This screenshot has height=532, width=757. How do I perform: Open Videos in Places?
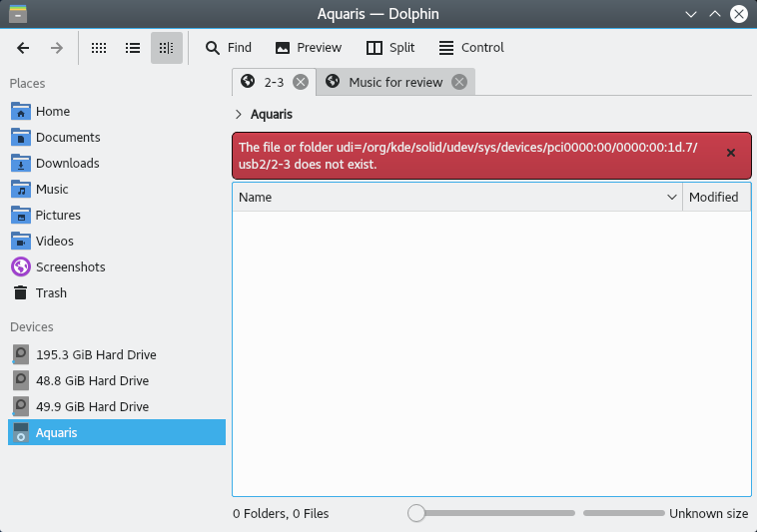pyautogui.click(x=117, y=242)
